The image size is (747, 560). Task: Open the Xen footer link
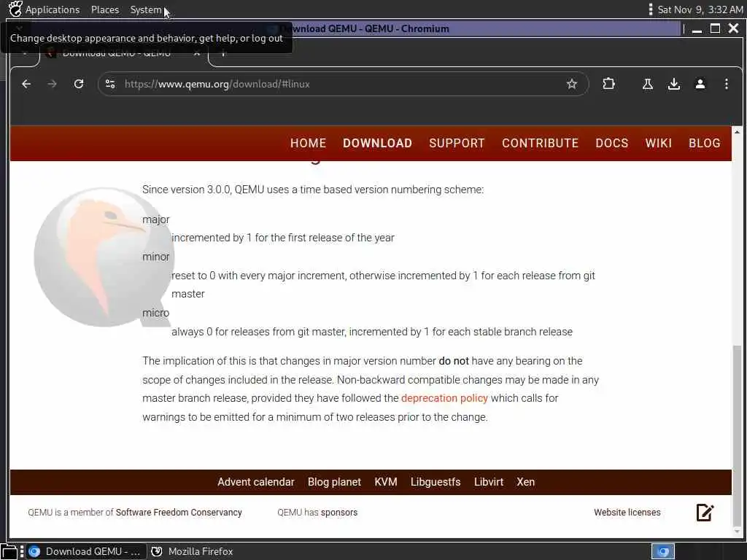coord(525,482)
